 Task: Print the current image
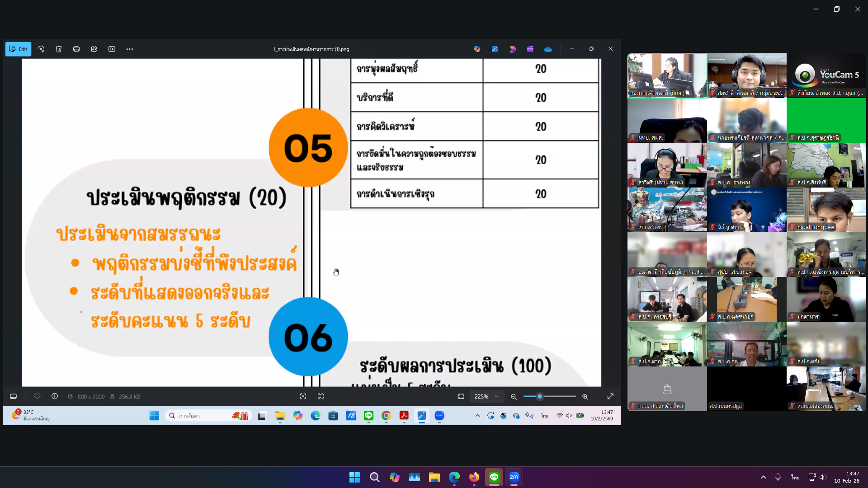click(x=76, y=49)
